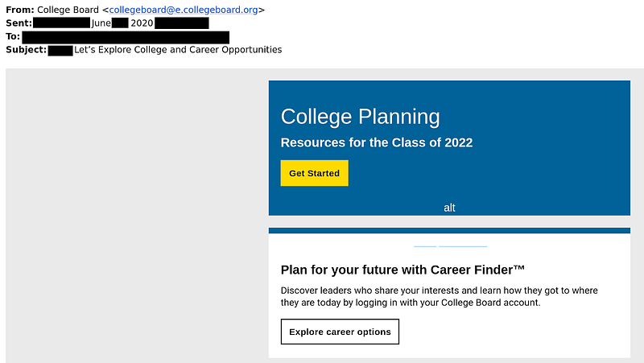Select the Resources for the Class of 2022 subheading

point(377,142)
